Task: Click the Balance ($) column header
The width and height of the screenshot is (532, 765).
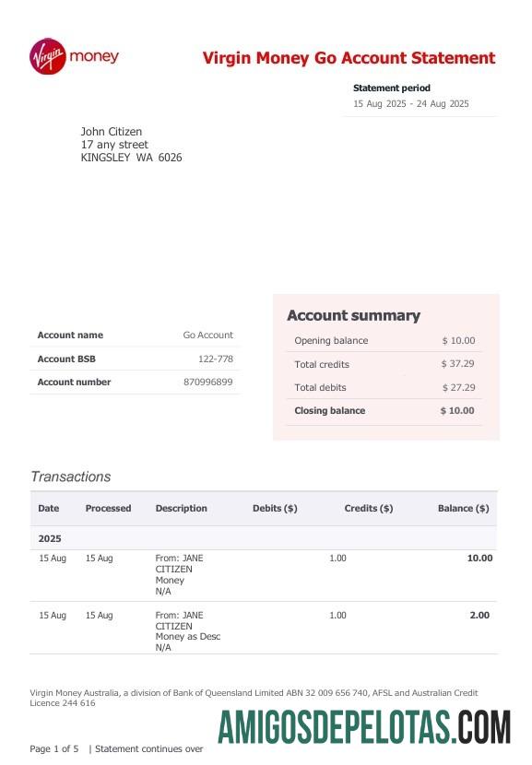Action: [463, 509]
